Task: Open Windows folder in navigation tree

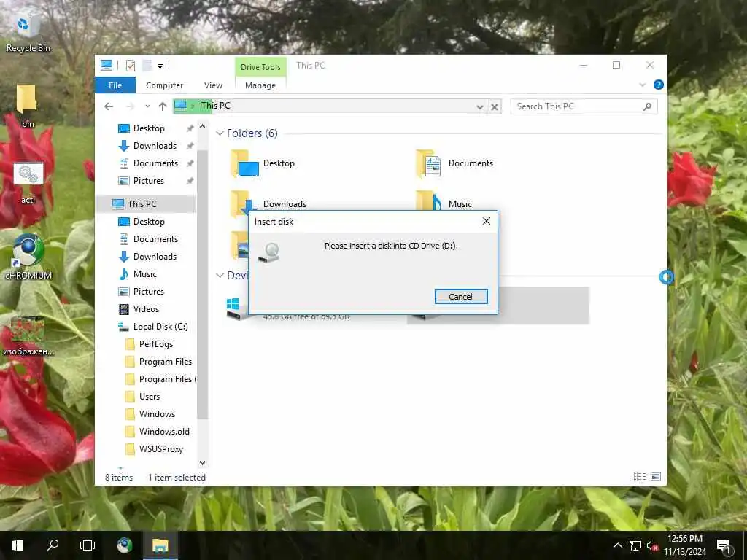Action: [x=157, y=414]
